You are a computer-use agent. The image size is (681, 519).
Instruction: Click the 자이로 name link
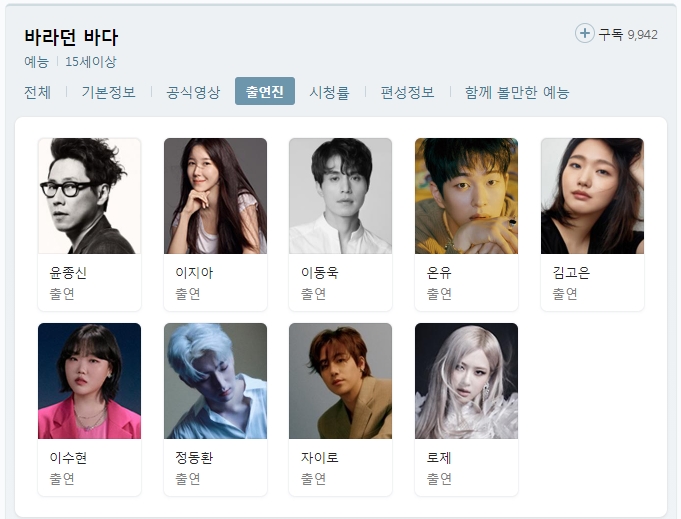coord(320,457)
